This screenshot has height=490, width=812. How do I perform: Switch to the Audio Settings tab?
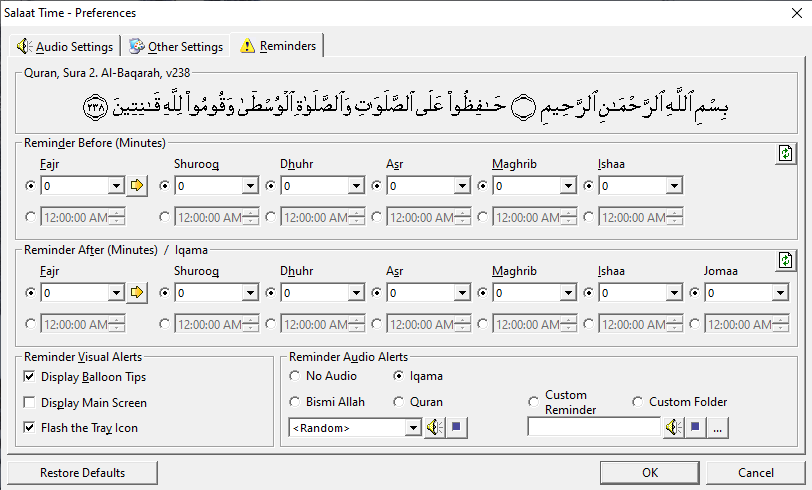pos(67,46)
